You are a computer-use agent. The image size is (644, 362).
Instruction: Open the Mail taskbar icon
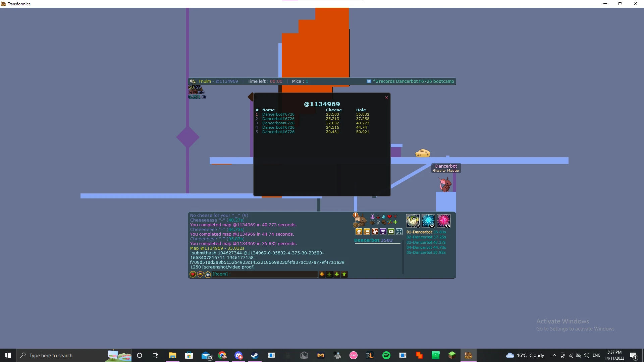click(207, 356)
